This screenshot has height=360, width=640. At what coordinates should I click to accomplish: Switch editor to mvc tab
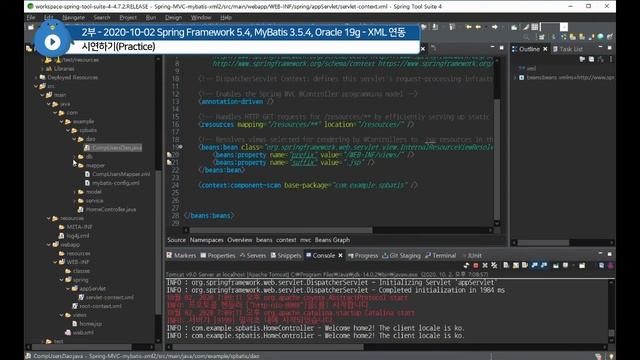tap(305, 240)
